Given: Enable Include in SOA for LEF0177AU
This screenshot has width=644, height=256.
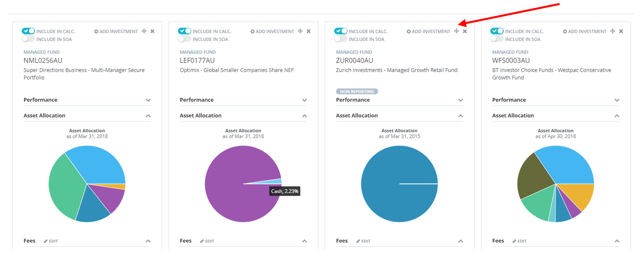Looking at the screenshot, I should coord(184,39).
